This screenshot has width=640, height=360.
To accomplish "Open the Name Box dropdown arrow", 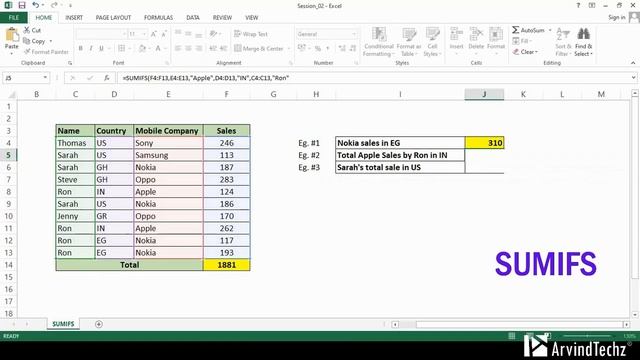I will 45,78.
